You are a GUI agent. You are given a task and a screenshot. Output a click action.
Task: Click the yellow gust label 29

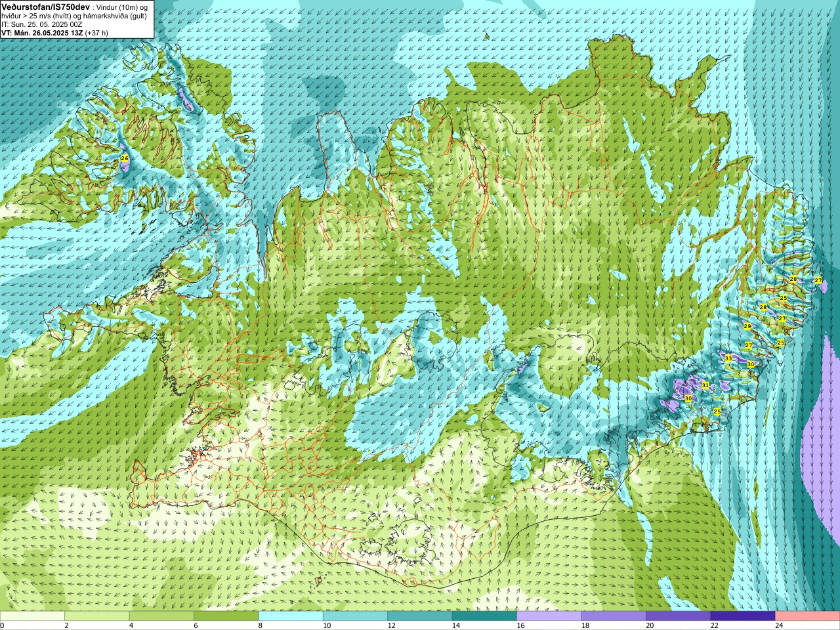747,326
